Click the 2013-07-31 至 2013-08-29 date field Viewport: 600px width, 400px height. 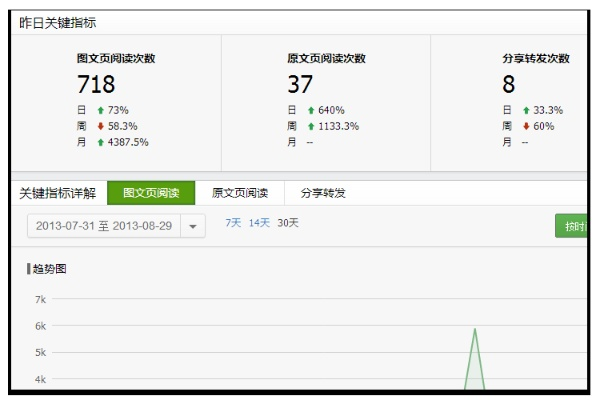104,226
